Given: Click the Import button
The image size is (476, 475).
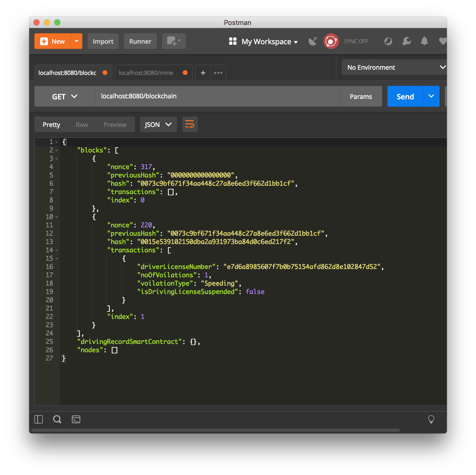Looking at the screenshot, I should [x=103, y=41].
